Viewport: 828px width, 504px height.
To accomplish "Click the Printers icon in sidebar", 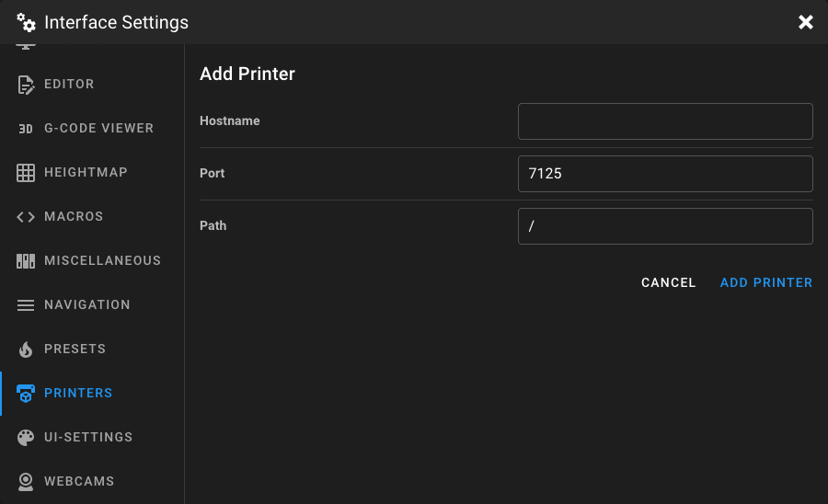I will 26,393.
